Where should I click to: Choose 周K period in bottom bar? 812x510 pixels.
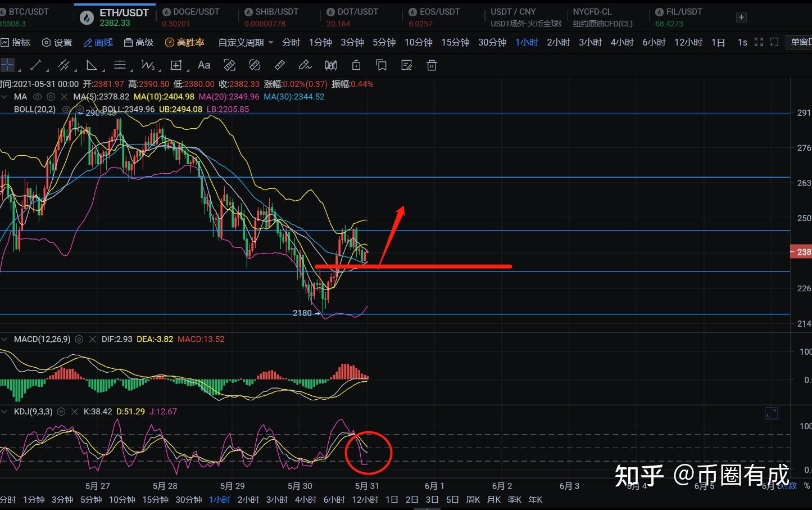click(473, 499)
